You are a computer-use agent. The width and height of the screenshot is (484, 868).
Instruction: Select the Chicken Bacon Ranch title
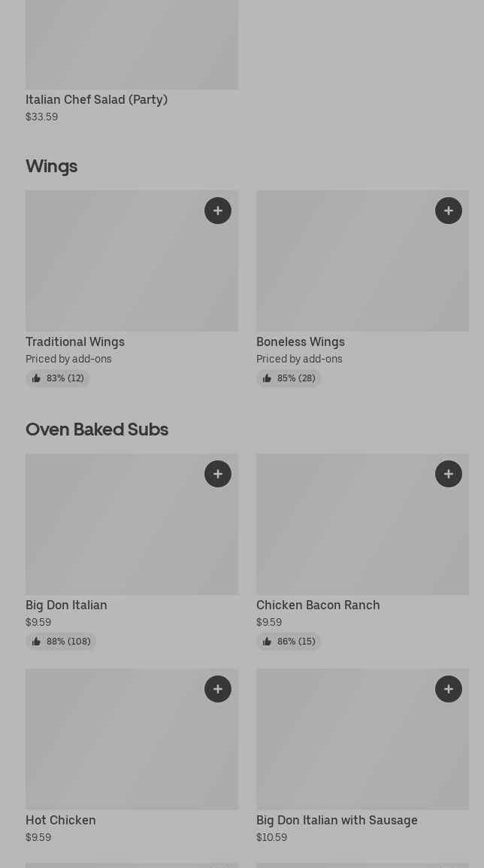pyautogui.click(x=318, y=605)
